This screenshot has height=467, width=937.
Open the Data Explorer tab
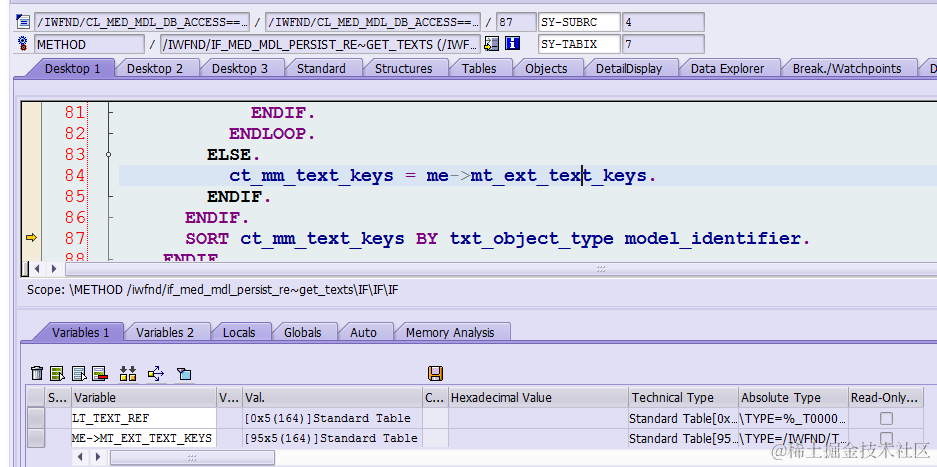[727, 68]
